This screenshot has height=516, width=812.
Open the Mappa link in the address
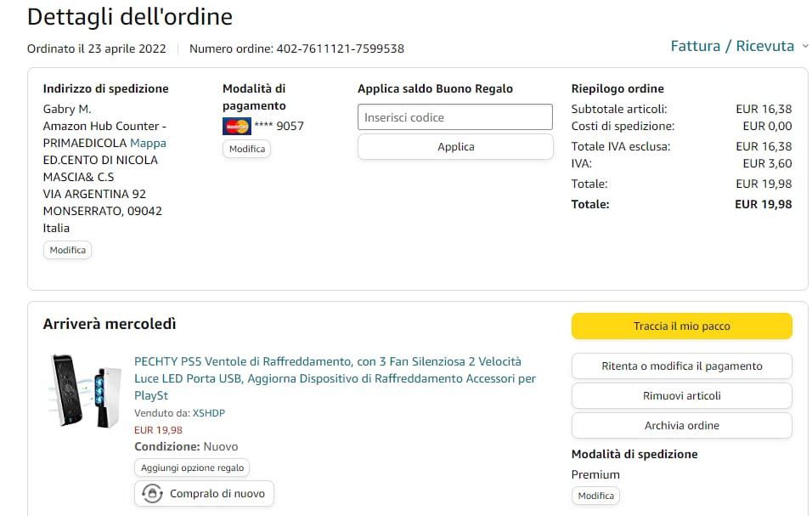pyautogui.click(x=148, y=143)
